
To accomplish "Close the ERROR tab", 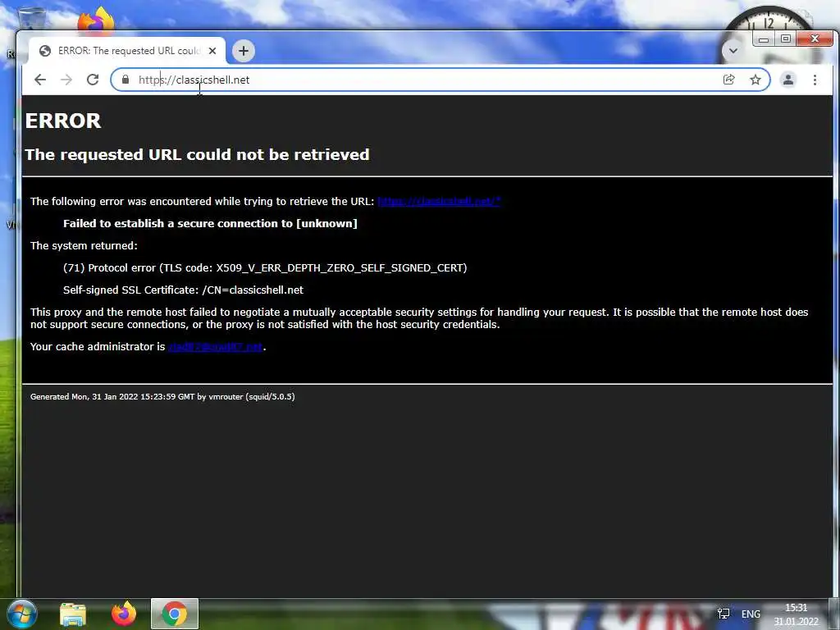I will [x=212, y=51].
